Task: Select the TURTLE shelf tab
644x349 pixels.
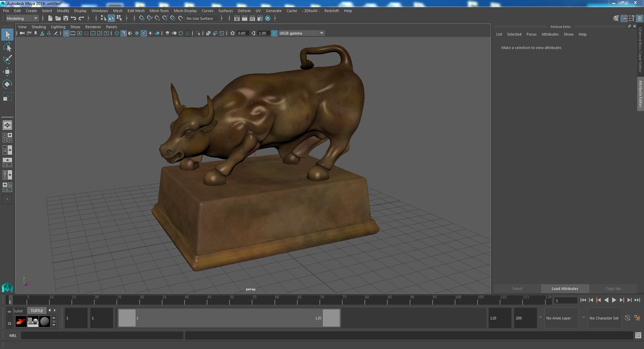Action: click(37, 311)
